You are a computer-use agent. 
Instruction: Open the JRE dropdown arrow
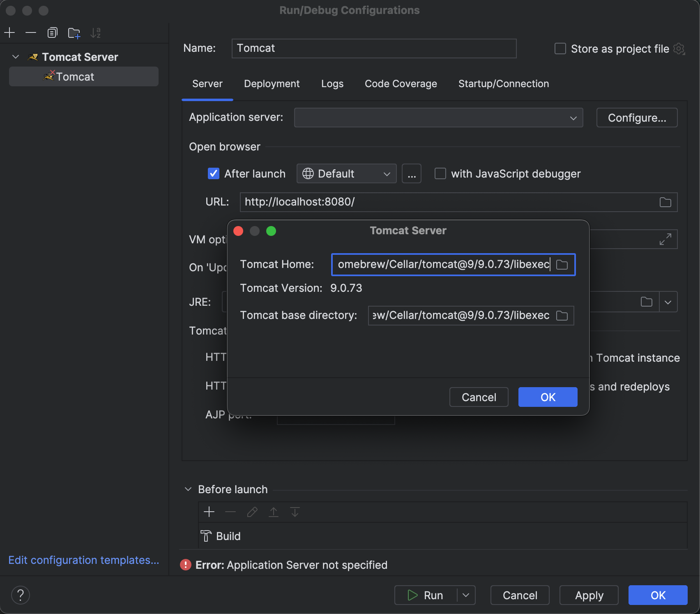coord(668,302)
